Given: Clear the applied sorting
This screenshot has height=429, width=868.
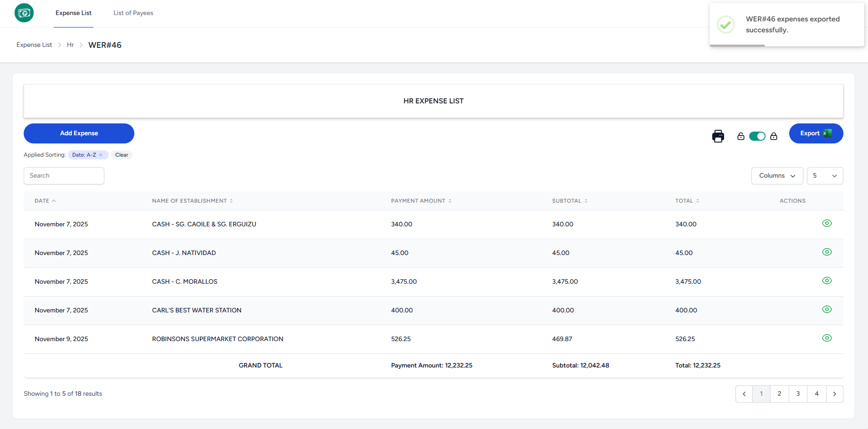Looking at the screenshot, I should tap(122, 155).
